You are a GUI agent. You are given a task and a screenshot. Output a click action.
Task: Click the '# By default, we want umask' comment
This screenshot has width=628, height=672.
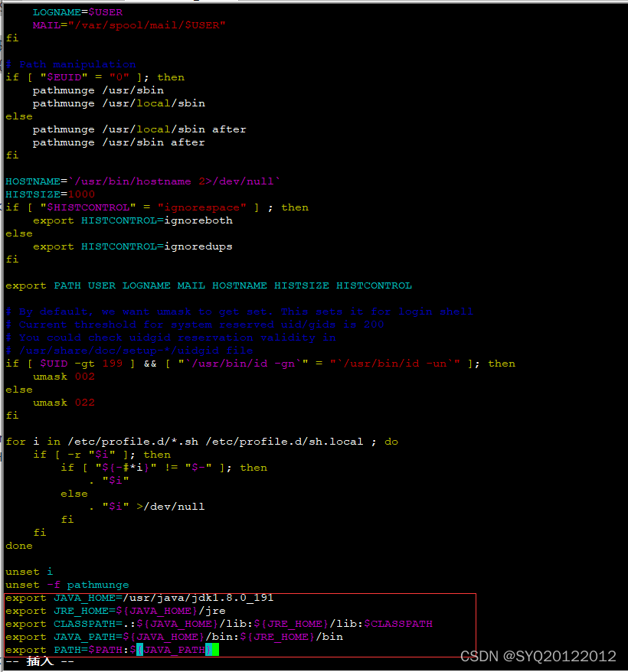(x=240, y=312)
